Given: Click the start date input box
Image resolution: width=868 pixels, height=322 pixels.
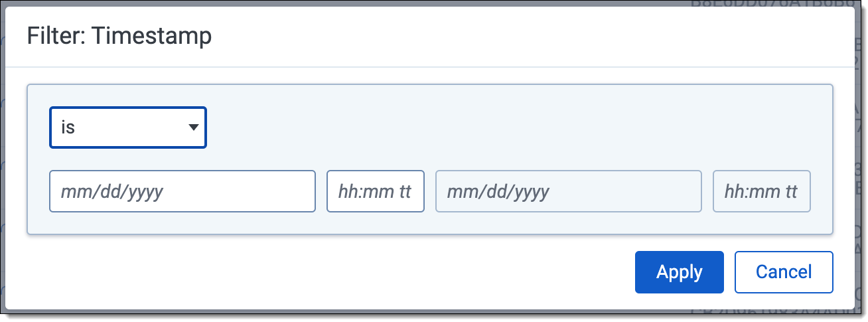Looking at the screenshot, I should (182, 192).
